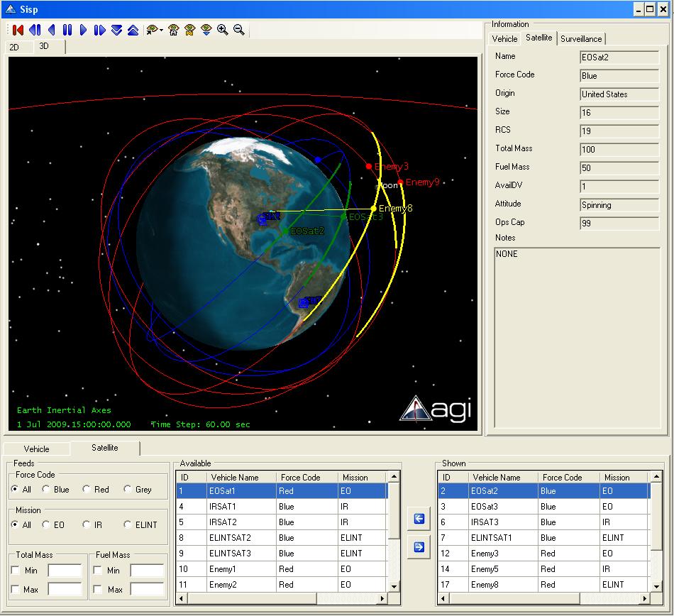
Task: Click the blue left arrow transfer button
Action: pos(419,519)
